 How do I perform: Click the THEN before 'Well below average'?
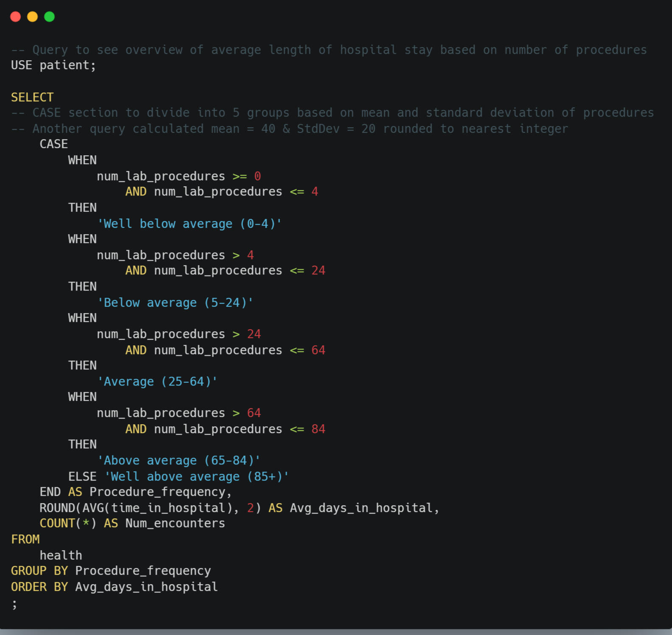[x=82, y=207]
